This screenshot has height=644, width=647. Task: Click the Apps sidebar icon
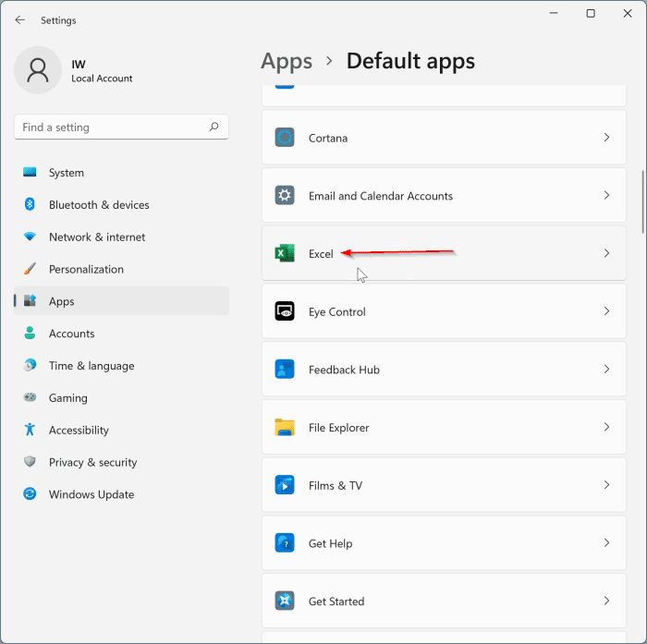30,301
